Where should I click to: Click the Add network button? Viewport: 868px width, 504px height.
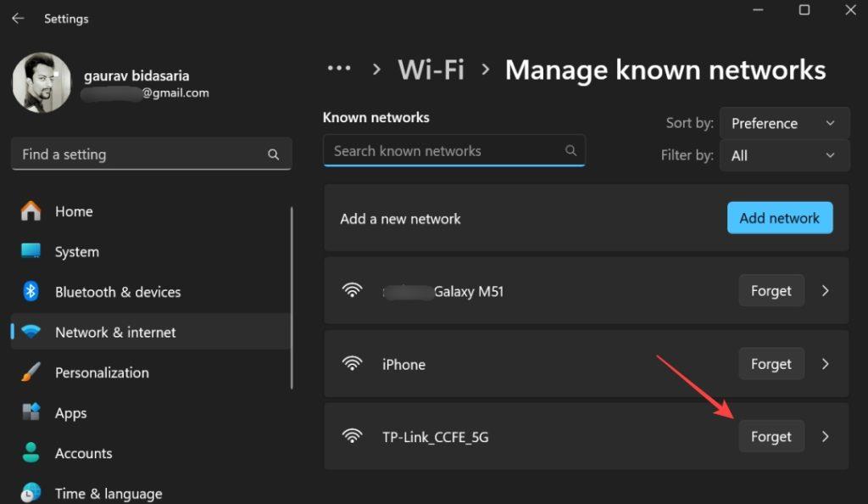pyautogui.click(x=780, y=218)
